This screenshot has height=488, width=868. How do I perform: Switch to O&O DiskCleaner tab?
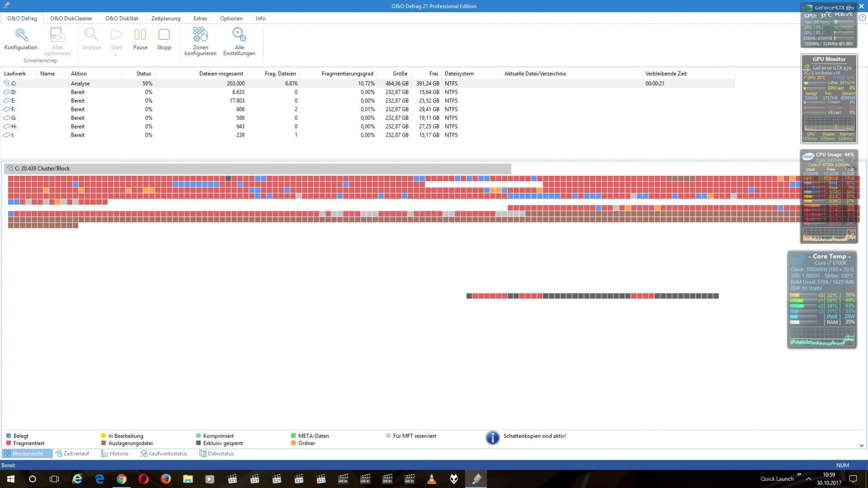pyautogui.click(x=71, y=19)
